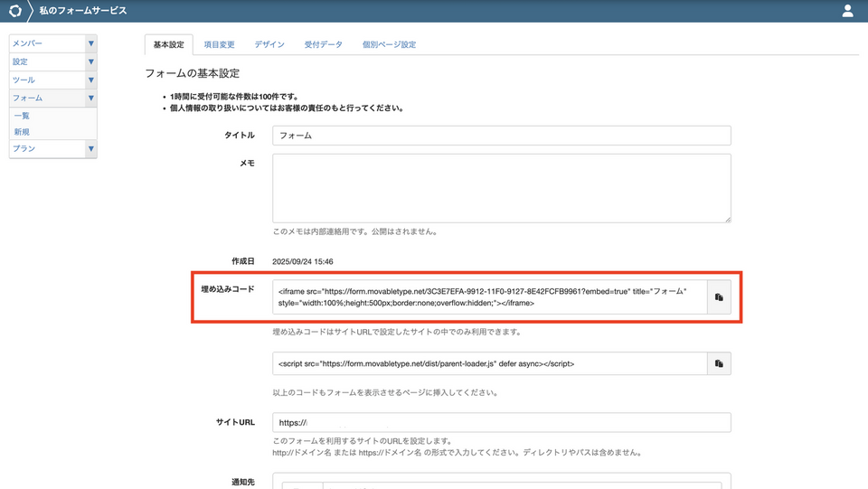Click the iframe embed code text field
This screenshot has height=489, width=868.
490,297
